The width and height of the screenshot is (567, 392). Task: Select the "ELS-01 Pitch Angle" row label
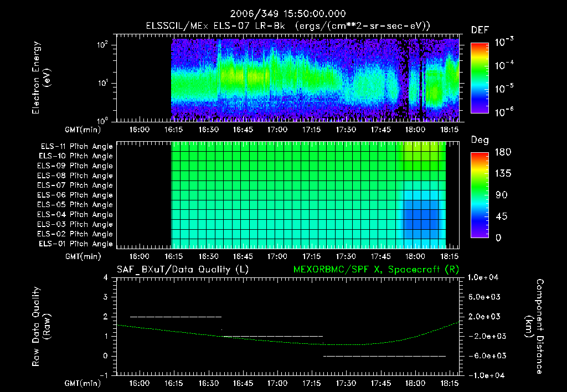pos(76,244)
